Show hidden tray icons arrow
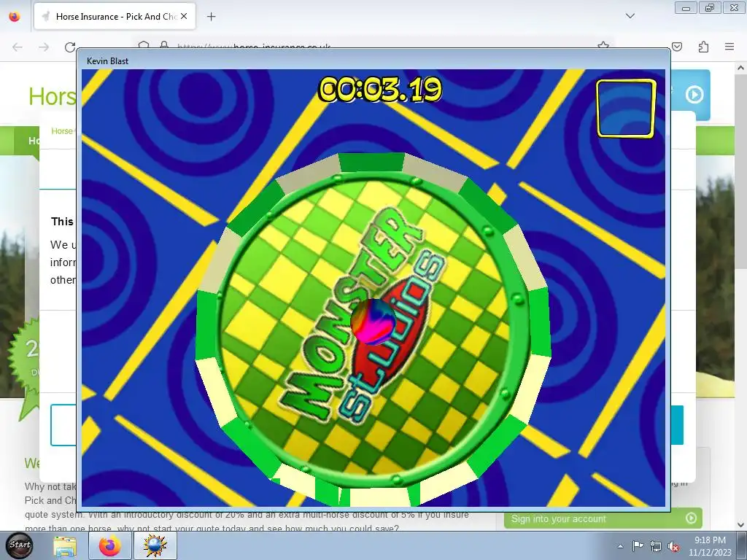This screenshot has height=560, width=747. (x=620, y=546)
